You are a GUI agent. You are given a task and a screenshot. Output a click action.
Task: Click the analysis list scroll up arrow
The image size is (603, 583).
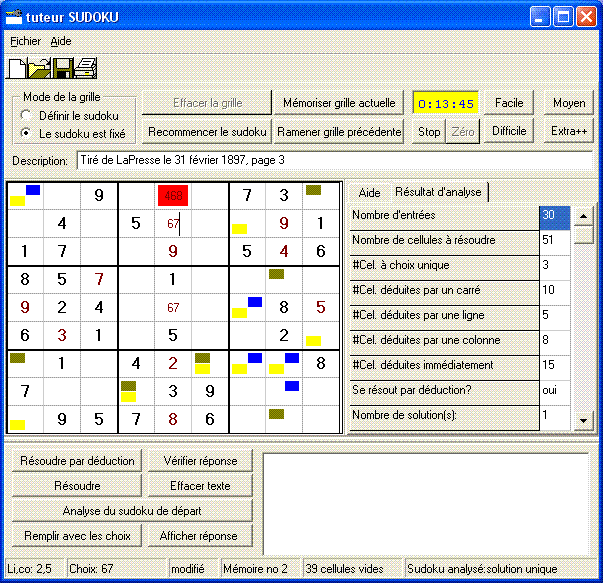click(583, 216)
